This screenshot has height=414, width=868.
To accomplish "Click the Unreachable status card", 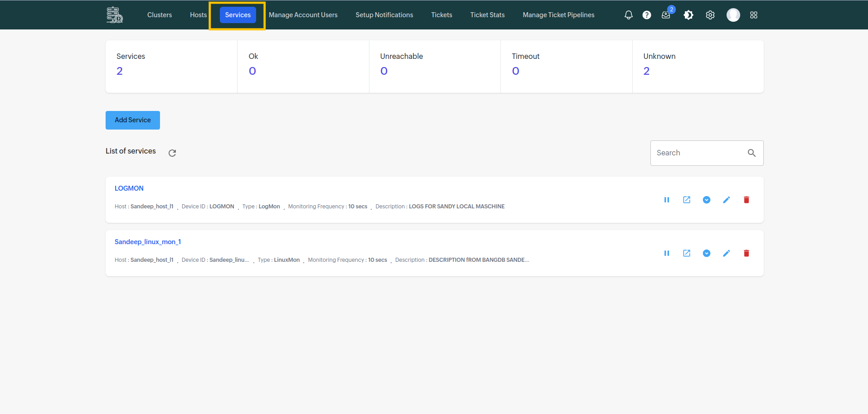I will (x=435, y=67).
